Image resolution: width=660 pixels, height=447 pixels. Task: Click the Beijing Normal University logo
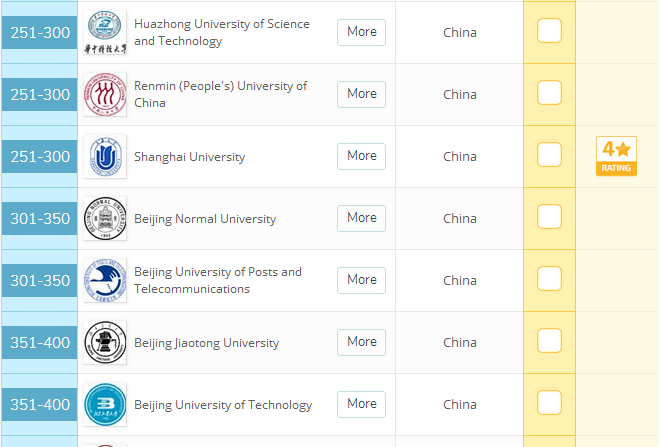[105, 219]
